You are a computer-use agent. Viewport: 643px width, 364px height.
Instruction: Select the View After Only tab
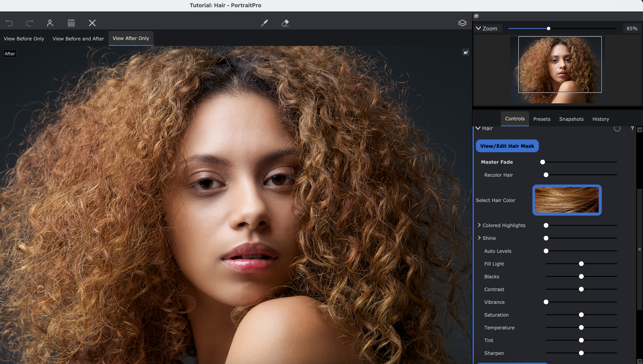[x=131, y=38]
